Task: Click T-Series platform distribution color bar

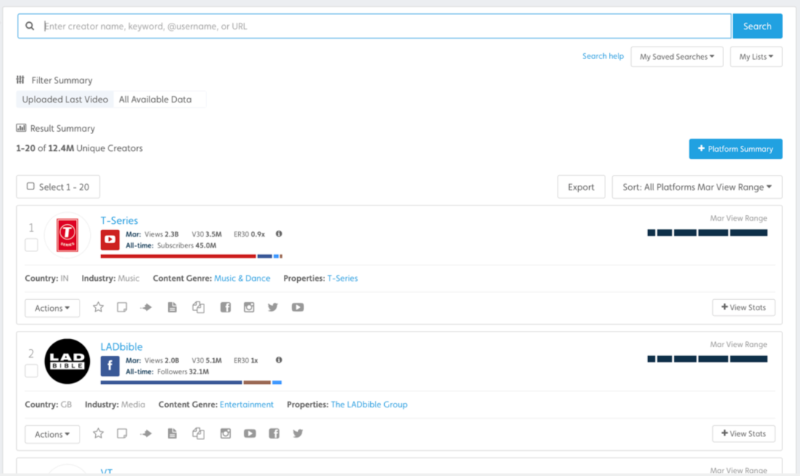Action: pos(191,256)
